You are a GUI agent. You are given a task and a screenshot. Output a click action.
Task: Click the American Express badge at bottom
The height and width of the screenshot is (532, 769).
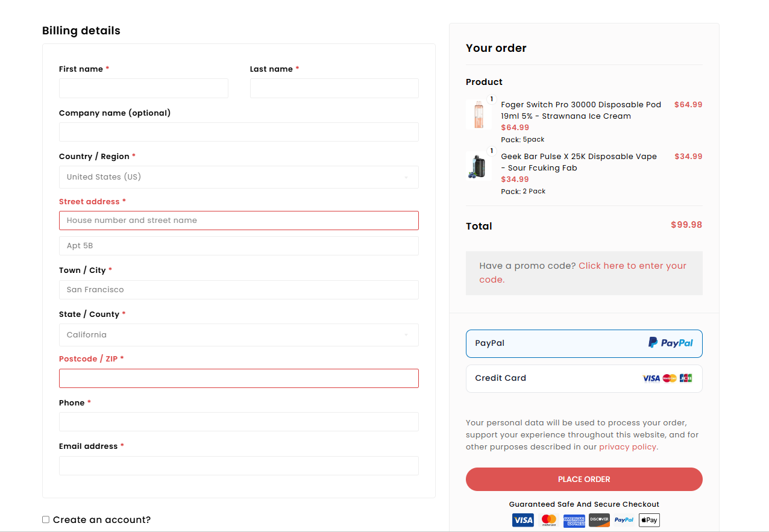[574, 520]
